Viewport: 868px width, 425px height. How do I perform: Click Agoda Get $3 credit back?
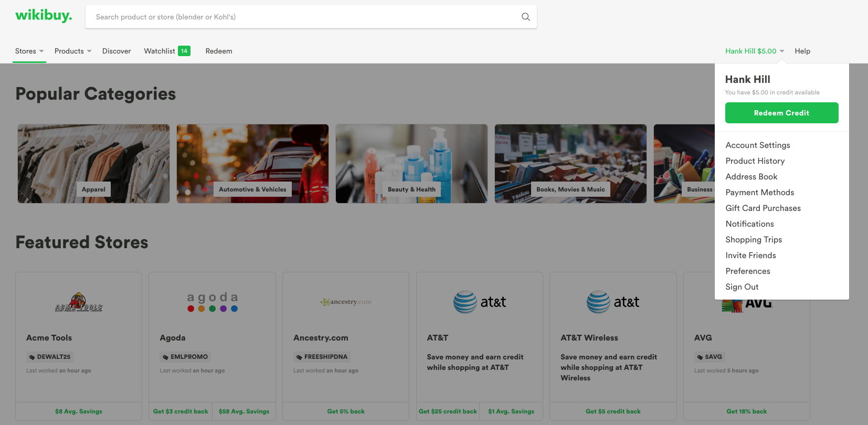(x=181, y=411)
